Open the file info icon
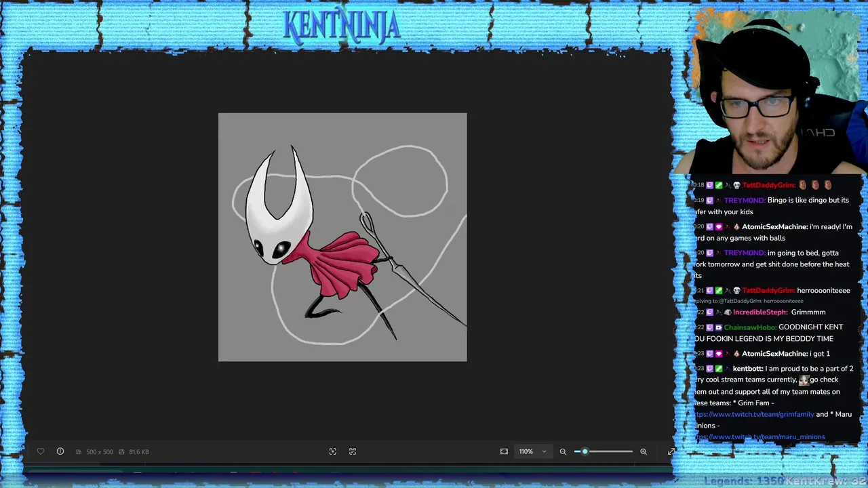 click(60, 451)
